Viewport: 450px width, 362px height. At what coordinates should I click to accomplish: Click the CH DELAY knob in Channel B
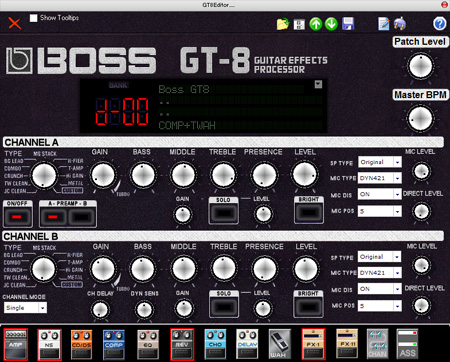(x=100, y=309)
